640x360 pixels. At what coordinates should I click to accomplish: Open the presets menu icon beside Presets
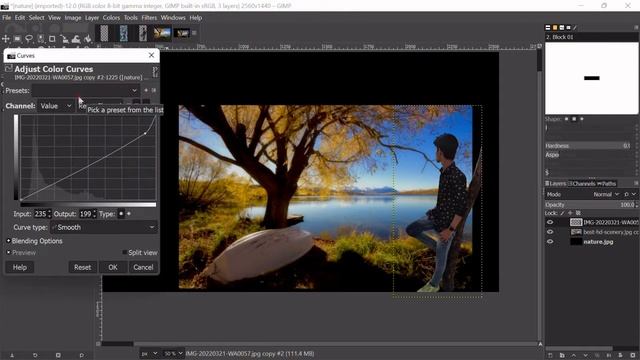click(x=154, y=90)
